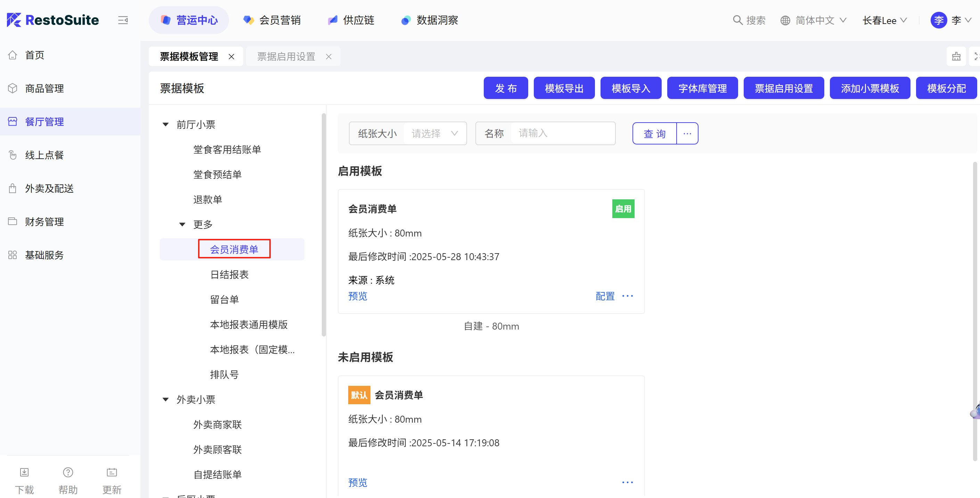This screenshot has width=980, height=498.
Task: Switch to 会员营销 module
Action: click(x=272, y=20)
